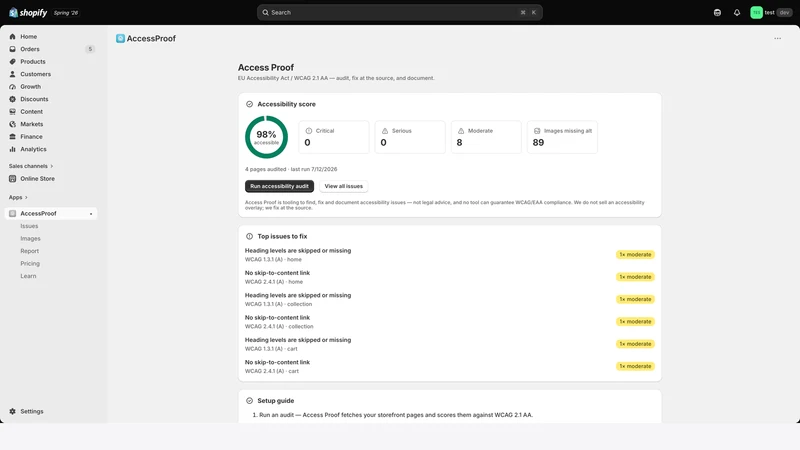Click '4 pages audited · last run' text
800x450 pixels.
291,169
